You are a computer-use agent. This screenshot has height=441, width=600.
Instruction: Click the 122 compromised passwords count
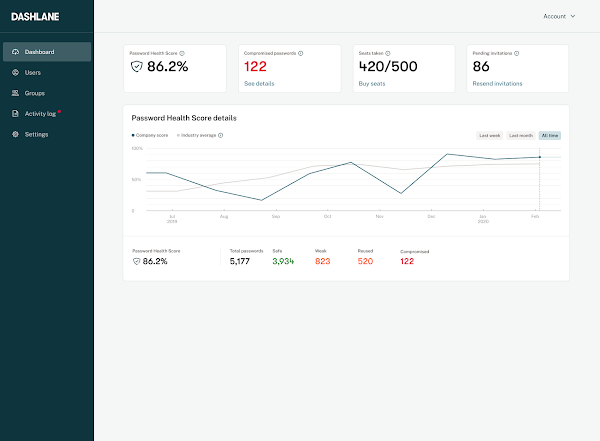point(255,67)
